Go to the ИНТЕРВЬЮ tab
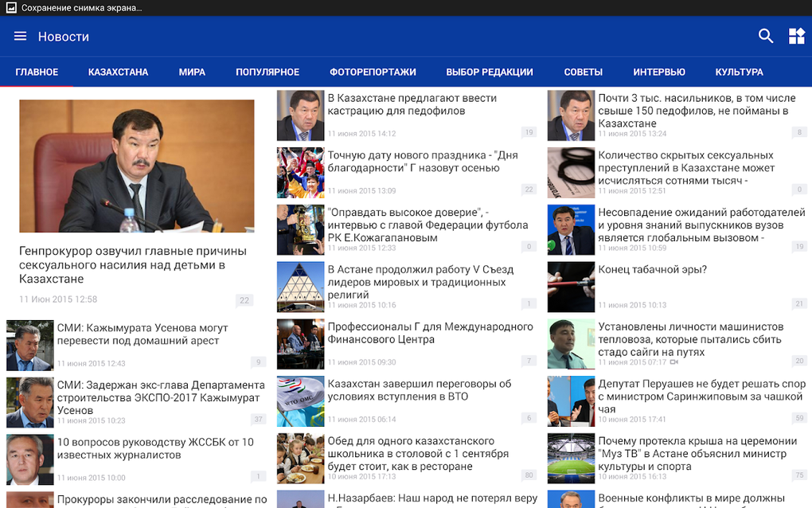812x508 pixels. click(658, 72)
